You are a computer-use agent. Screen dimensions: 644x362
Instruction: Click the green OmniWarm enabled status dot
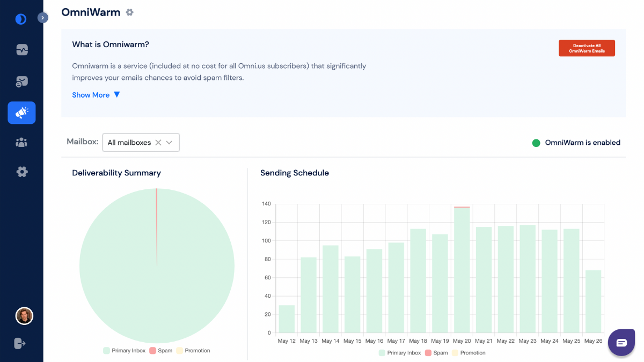pyautogui.click(x=536, y=143)
